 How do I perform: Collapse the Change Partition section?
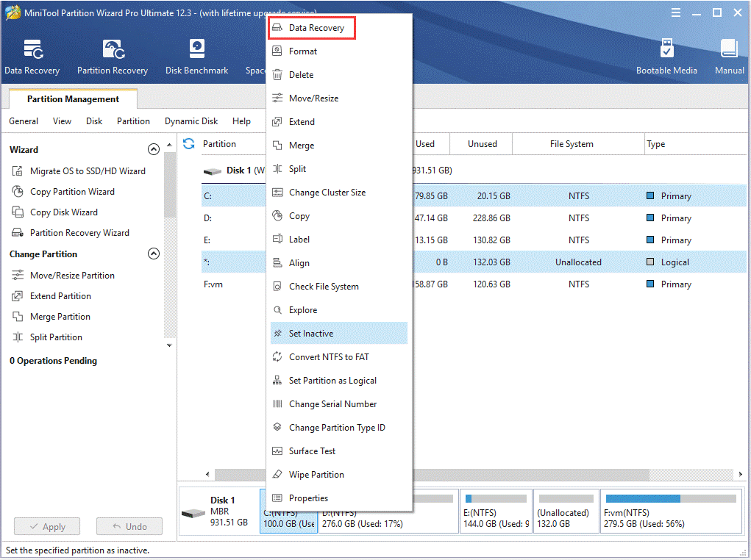(154, 254)
